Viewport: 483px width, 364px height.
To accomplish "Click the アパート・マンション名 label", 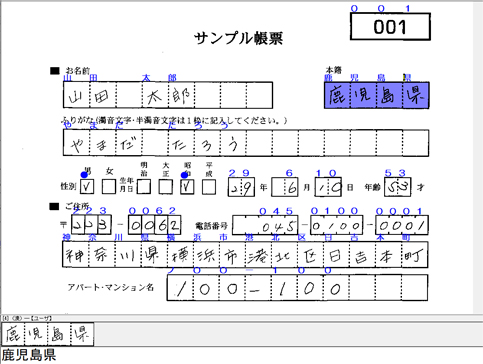I will click(111, 287).
